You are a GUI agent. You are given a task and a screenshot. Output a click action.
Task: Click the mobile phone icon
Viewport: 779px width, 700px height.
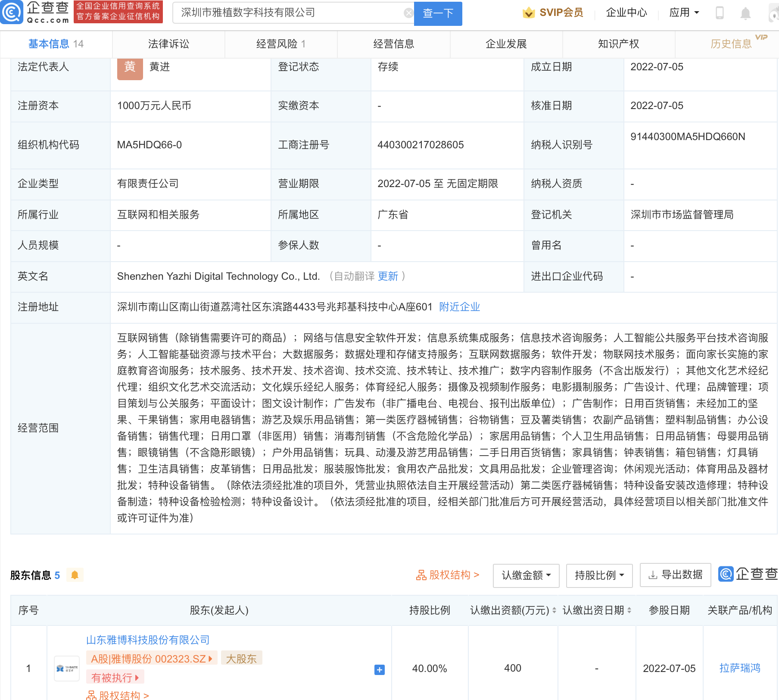pos(720,13)
